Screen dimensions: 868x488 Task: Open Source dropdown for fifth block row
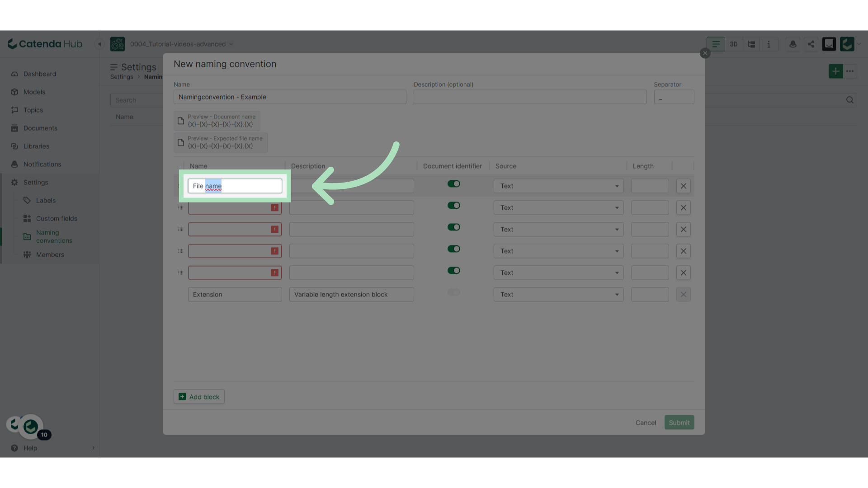click(x=559, y=272)
